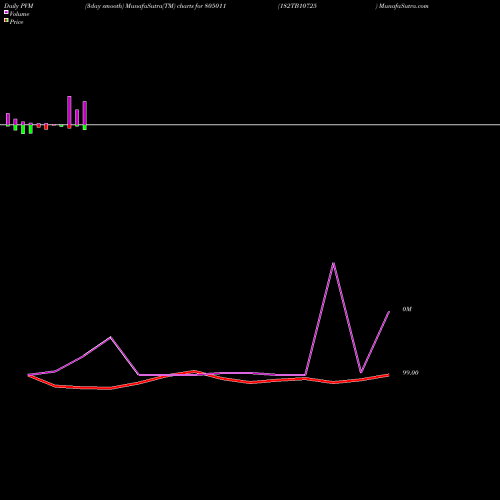Click the '0M' volume axis label
The width and height of the screenshot is (500, 500).
tap(407, 309)
